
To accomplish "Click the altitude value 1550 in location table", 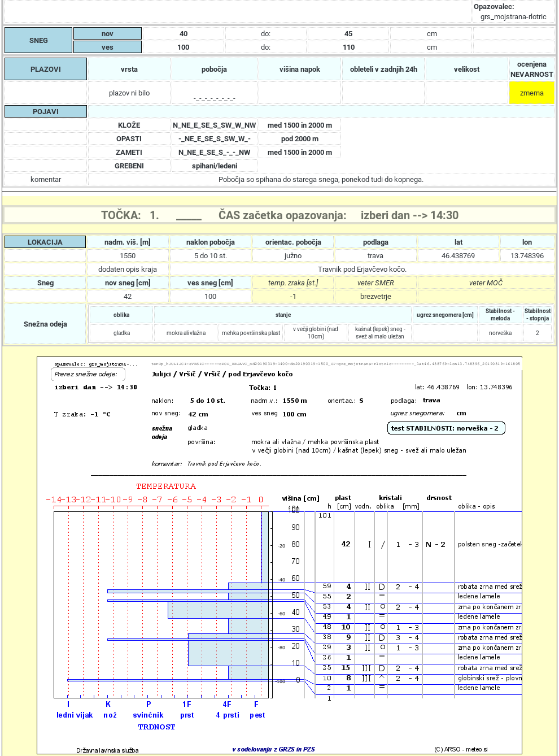I will (128, 256).
